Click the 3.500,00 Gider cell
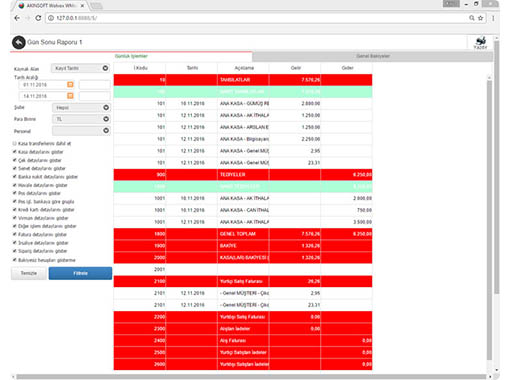Screen dimensions: 510x380 tap(347, 222)
